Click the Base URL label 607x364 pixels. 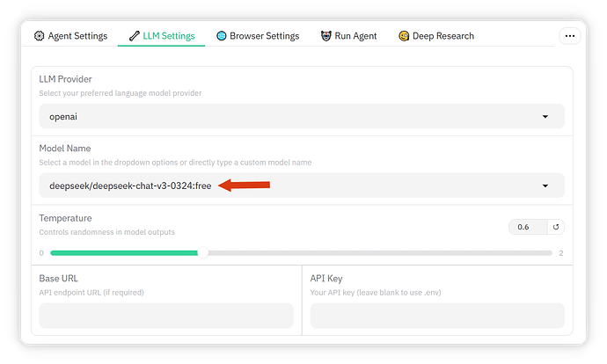tap(58, 279)
